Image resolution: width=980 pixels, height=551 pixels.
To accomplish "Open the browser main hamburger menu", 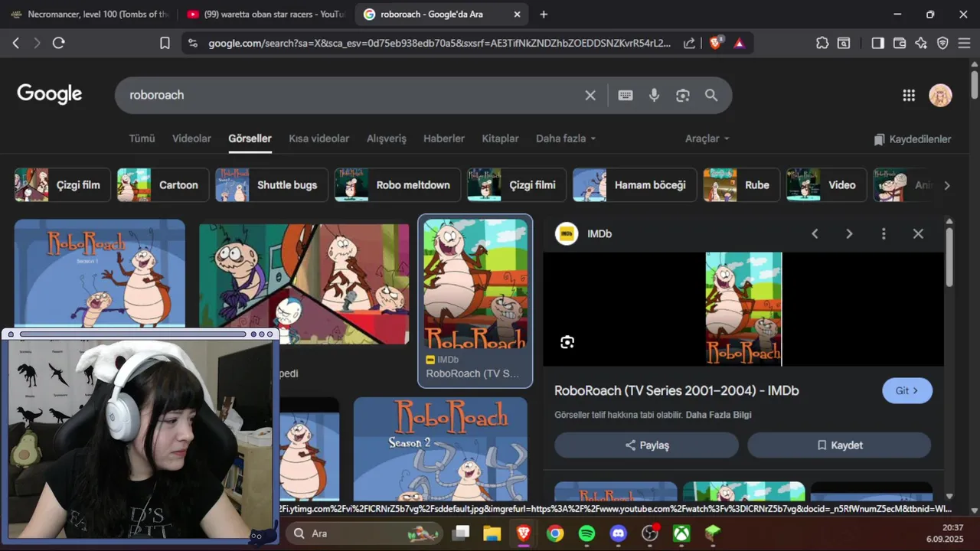I will [x=965, y=43].
